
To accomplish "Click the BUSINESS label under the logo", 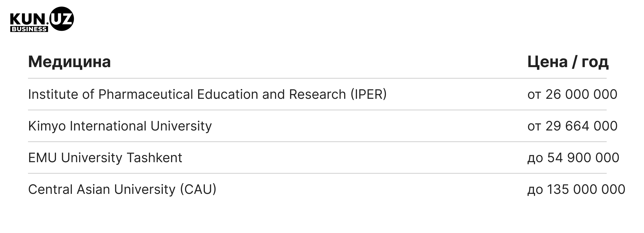I will point(29,29).
